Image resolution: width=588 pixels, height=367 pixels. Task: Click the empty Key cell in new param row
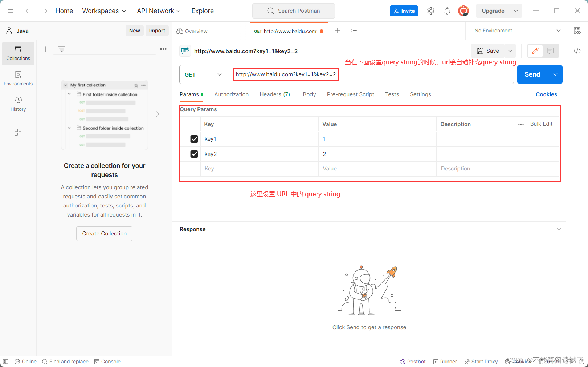[x=259, y=169]
